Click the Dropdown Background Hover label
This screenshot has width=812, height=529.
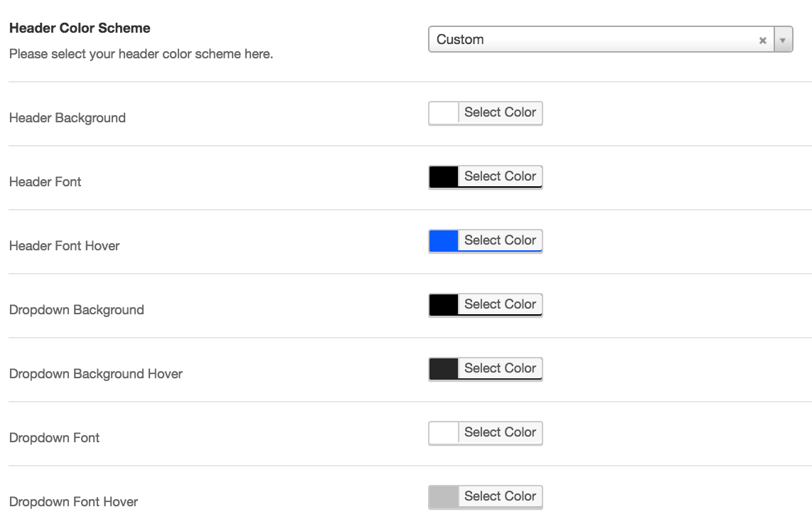96,374
